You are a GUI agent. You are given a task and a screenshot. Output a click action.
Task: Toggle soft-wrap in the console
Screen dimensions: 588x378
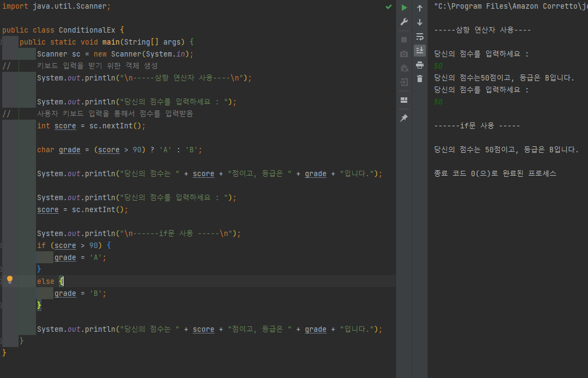420,36
